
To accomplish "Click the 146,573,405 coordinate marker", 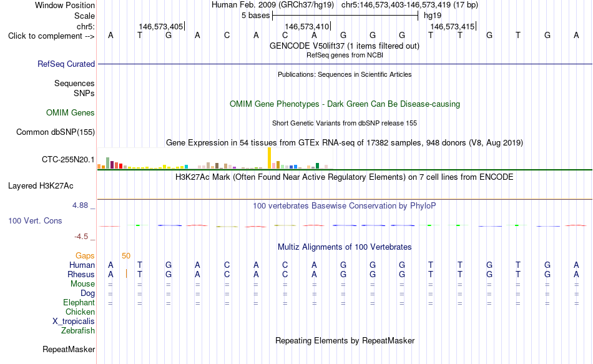I will tap(161, 26).
